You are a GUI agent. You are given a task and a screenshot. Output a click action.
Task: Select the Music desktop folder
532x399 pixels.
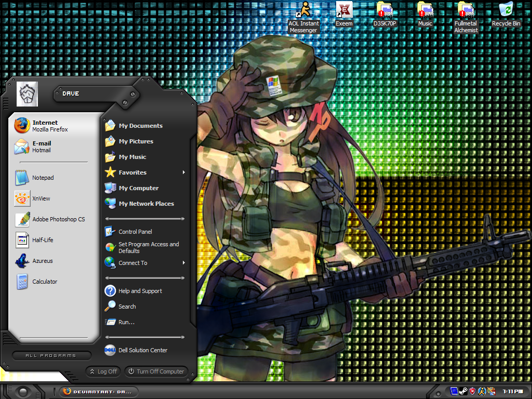[425, 15]
